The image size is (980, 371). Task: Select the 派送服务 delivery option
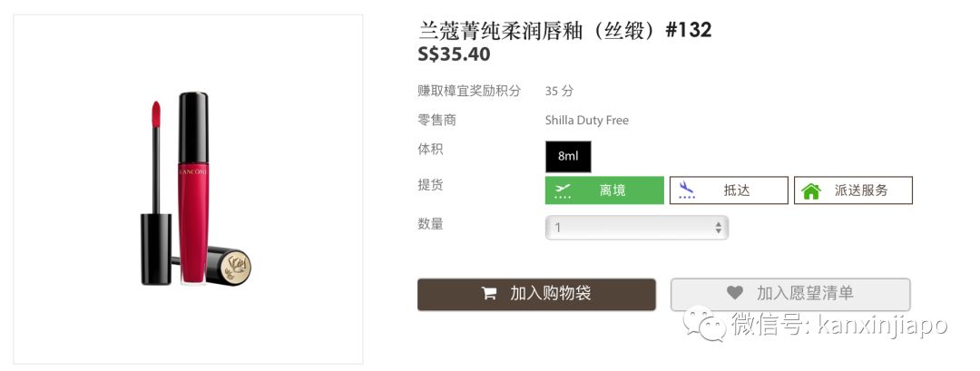tap(853, 190)
